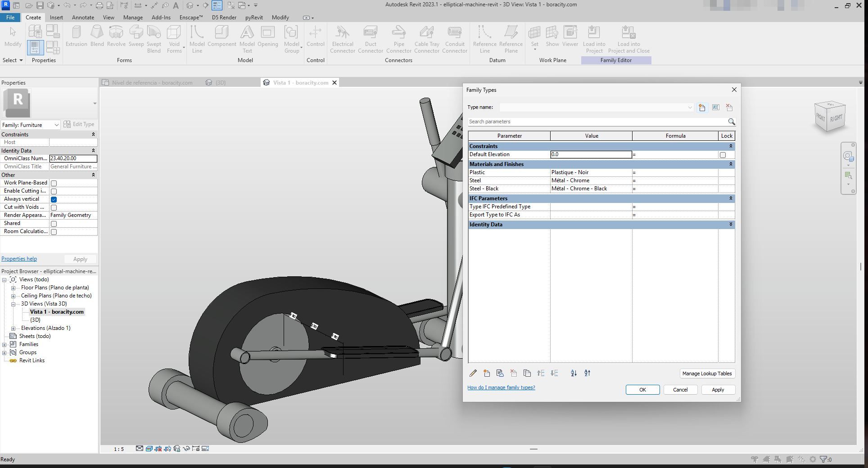Click the New Type icon in Family Types
This screenshot has width=868, height=468.
702,108
